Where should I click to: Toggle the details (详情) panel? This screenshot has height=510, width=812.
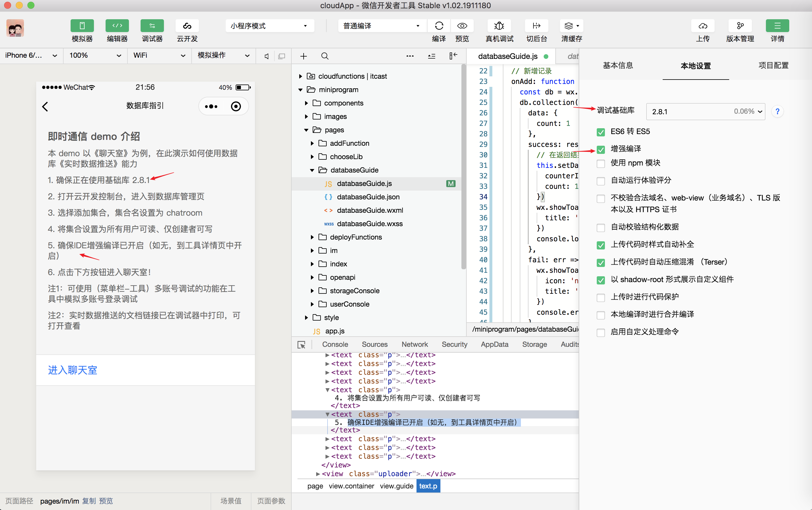[x=777, y=26]
